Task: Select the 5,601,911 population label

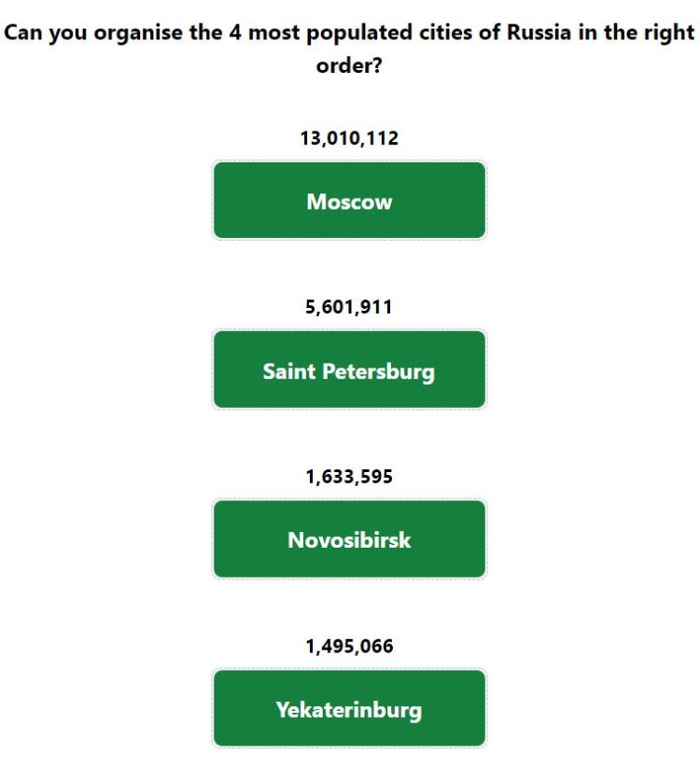Action: 349,307
